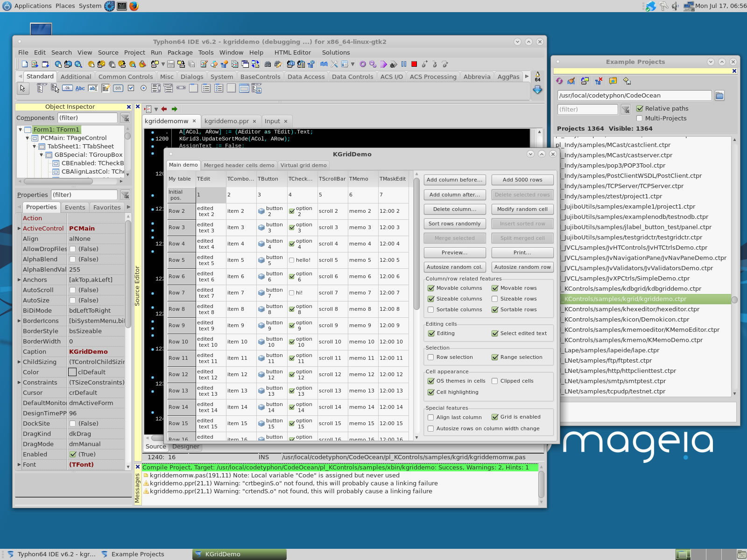The height and width of the screenshot is (560, 747).
Task: Click the Color property clDefault swatch
Action: coord(72,372)
